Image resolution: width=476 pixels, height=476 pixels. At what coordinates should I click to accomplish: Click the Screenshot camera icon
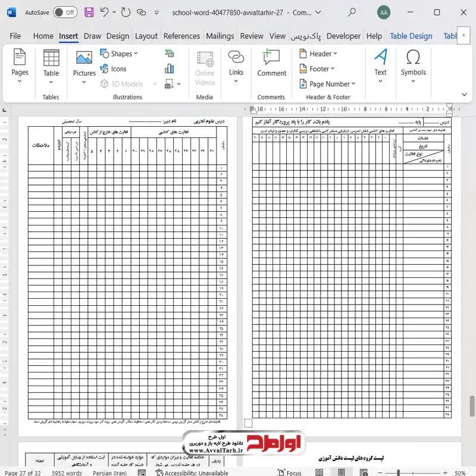(x=169, y=84)
